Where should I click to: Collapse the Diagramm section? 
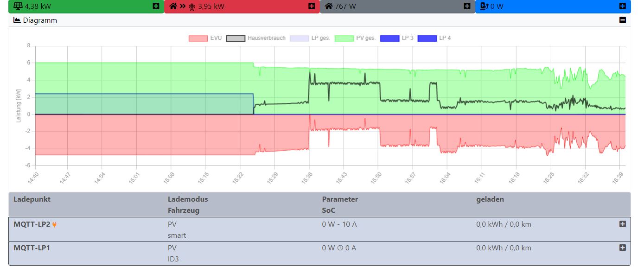tap(623, 20)
